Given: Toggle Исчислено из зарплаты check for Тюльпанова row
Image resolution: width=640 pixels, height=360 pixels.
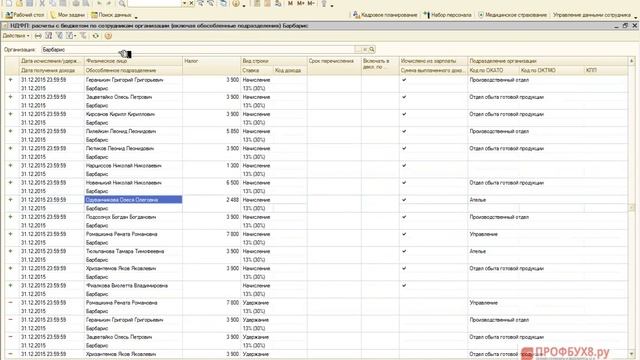Looking at the screenshot, I should (404, 251).
